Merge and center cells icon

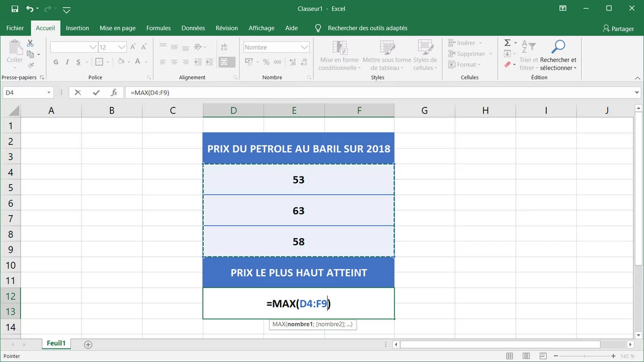[225, 62]
